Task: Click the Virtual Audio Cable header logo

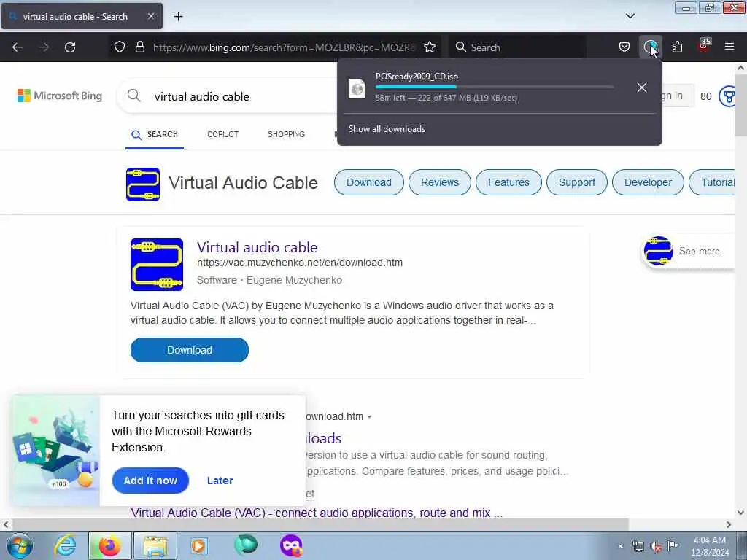Action: tap(143, 184)
